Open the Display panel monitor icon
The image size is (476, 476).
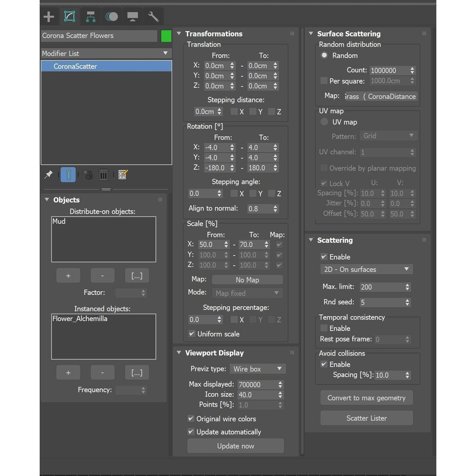point(132,17)
